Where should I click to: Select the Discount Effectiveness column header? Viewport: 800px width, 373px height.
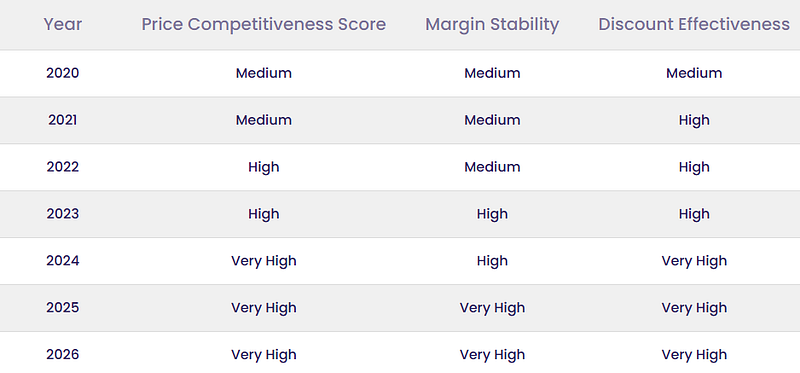(x=694, y=24)
